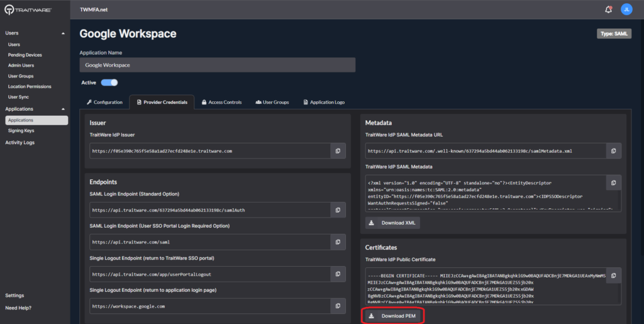The width and height of the screenshot is (644, 324).
Task: Open the User Groups tab
Action: coord(272,103)
